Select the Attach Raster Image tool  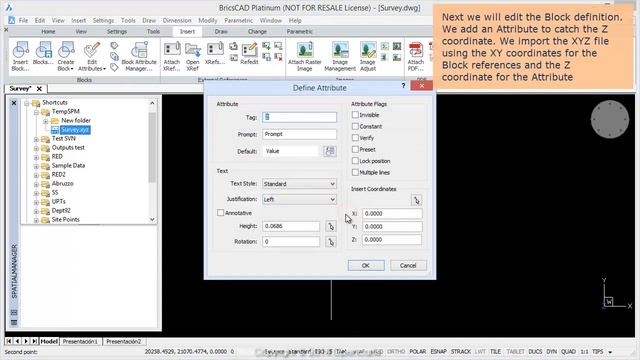click(304, 56)
